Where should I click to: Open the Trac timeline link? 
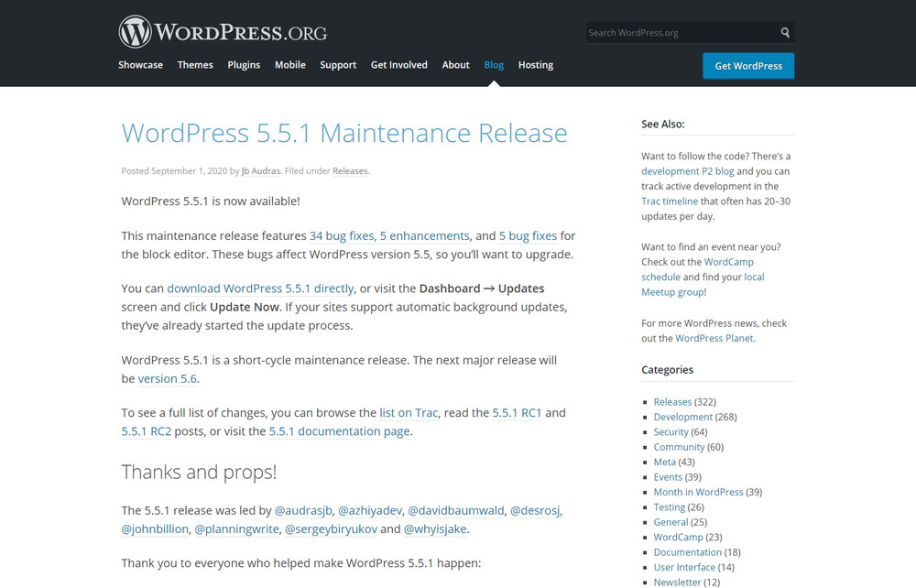coord(670,201)
